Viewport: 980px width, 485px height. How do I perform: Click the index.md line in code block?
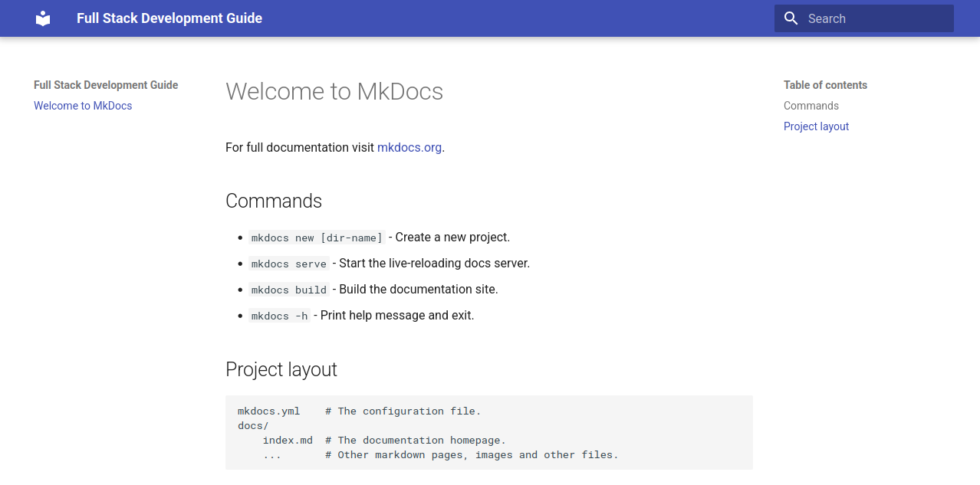tap(384, 441)
